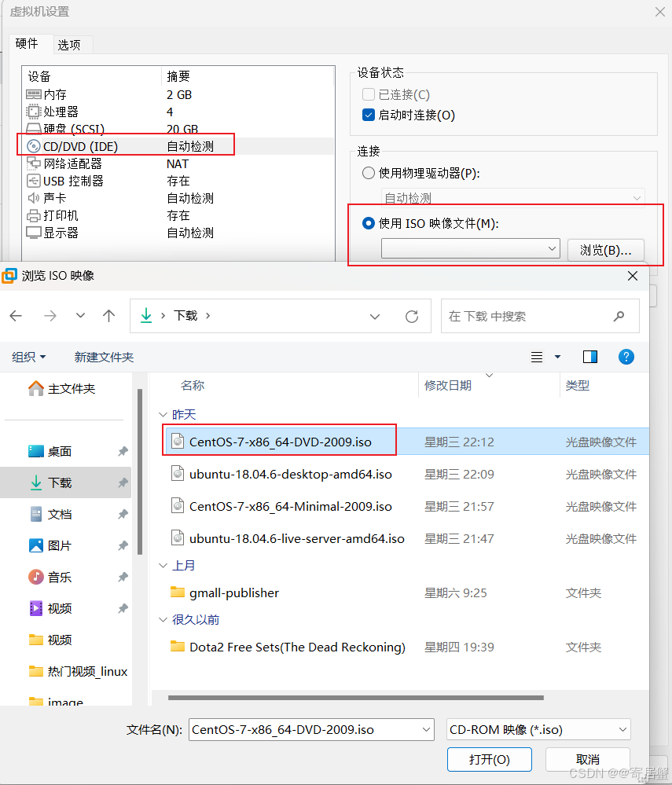Image resolution: width=672 pixels, height=785 pixels.
Task: Select the 硬盘 (SCSI) device row
Action: pyautogui.click(x=179, y=129)
